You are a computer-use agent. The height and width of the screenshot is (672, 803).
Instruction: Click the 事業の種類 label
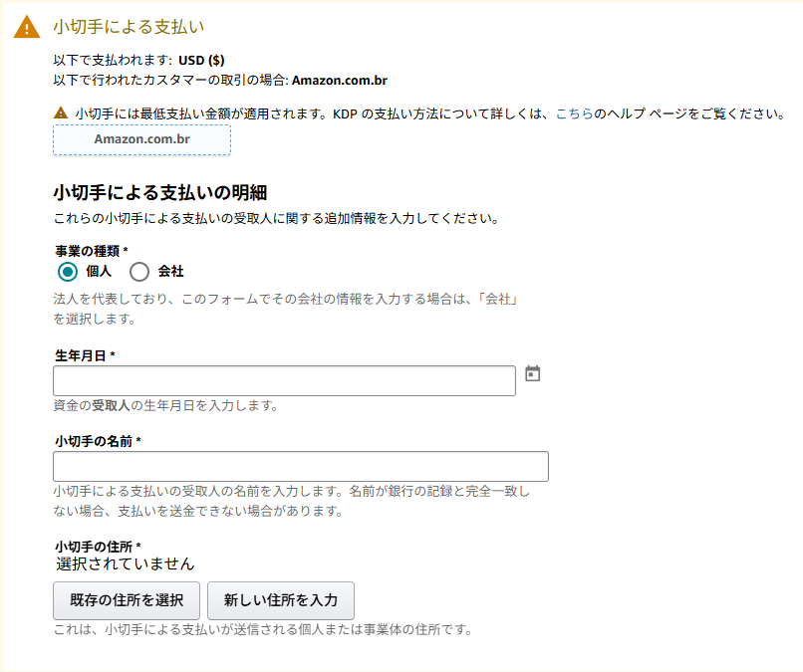(91, 251)
